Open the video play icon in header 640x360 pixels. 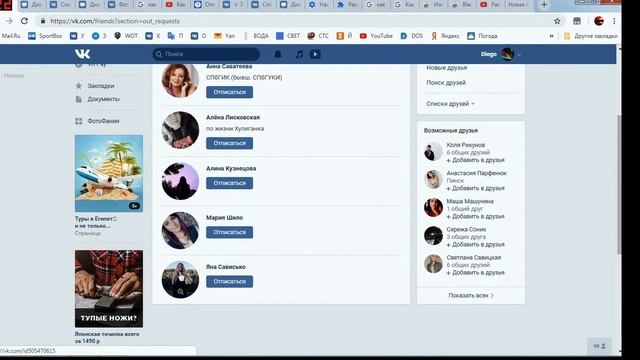tap(315, 54)
